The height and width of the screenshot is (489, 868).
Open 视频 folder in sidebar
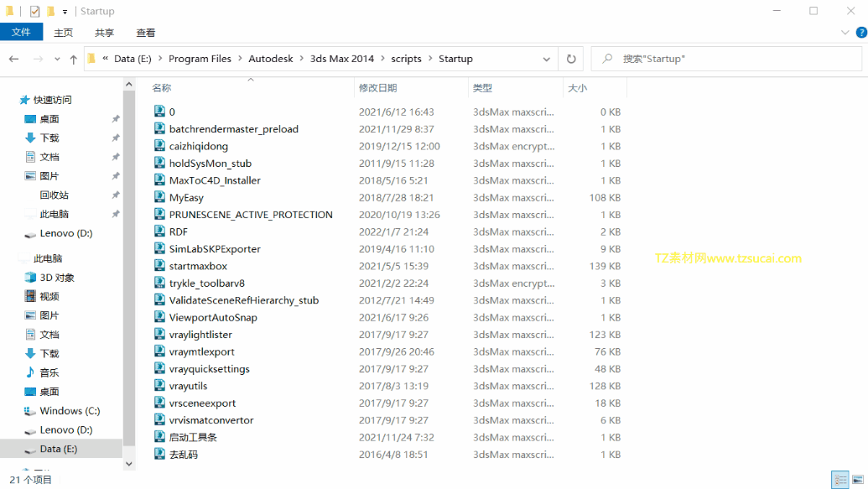coord(49,296)
